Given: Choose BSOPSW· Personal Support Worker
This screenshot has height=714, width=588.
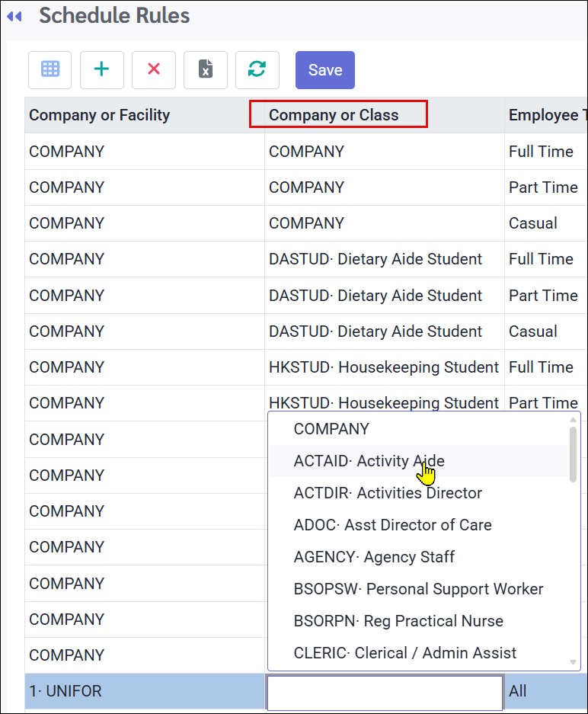Looking at the screenshot, I should point(419,589).
